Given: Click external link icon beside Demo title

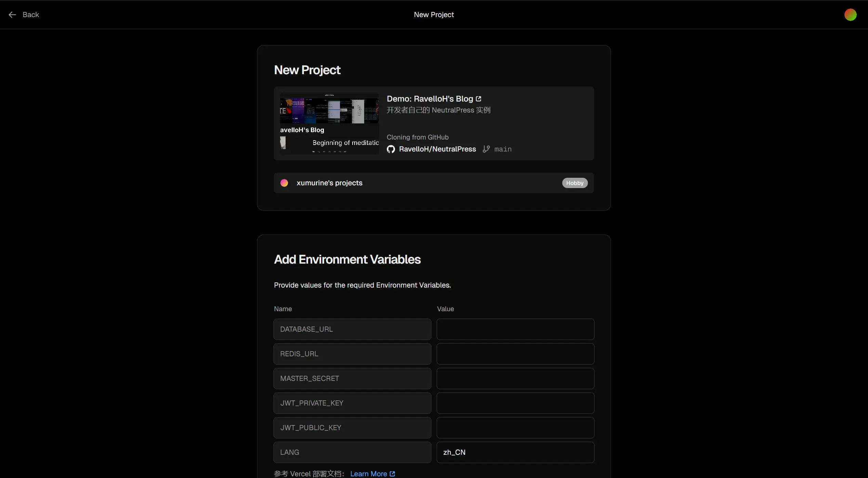Looking at the screenshot, I should 478,99.
